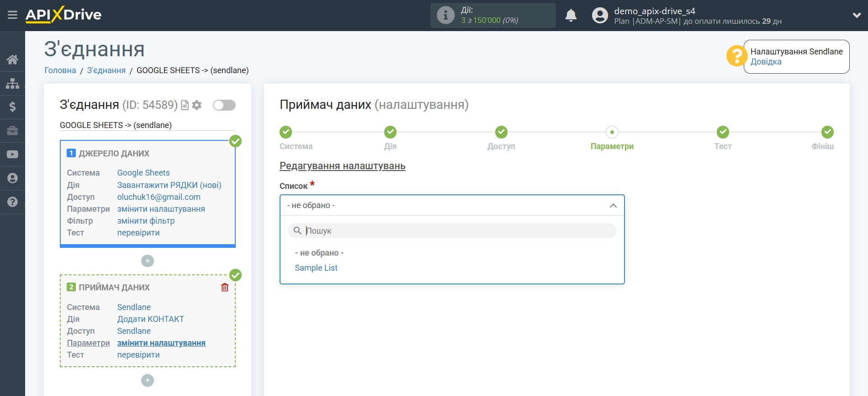Go to the З'єднання breadcrumb

pos(106,70)
